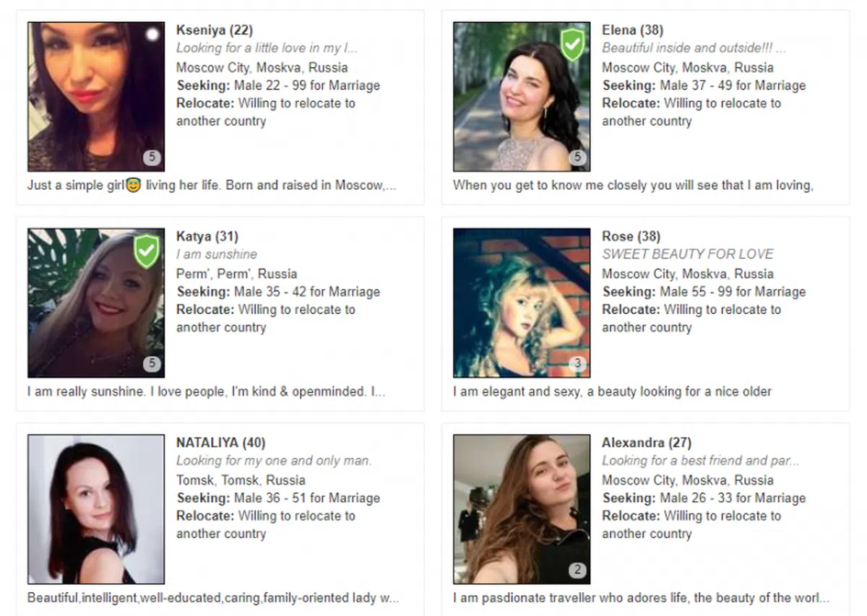Open photo count badge on Elena's picture
Image resolution: width=867 pixels, height=616 pixels.
click(x=577, y=157)
